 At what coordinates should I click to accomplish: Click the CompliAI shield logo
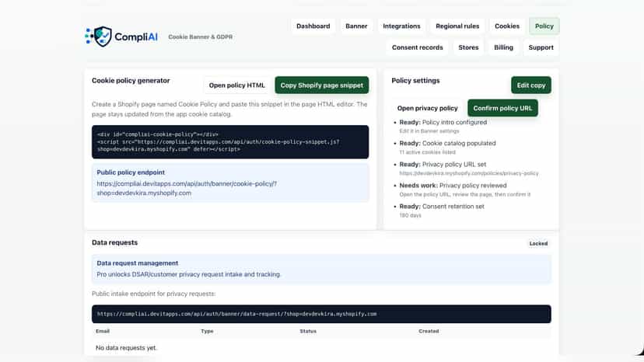pyautogui.click(x=99, y=37)
